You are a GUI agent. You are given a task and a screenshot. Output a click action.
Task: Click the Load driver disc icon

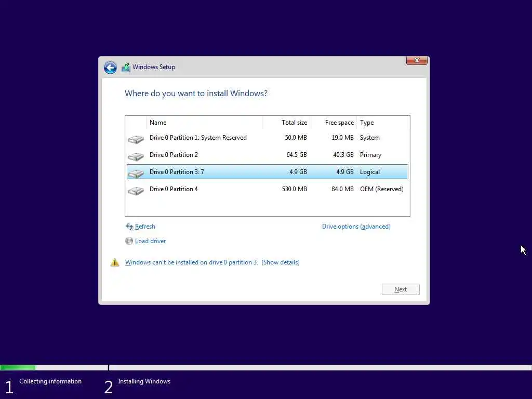coord(129,241)
